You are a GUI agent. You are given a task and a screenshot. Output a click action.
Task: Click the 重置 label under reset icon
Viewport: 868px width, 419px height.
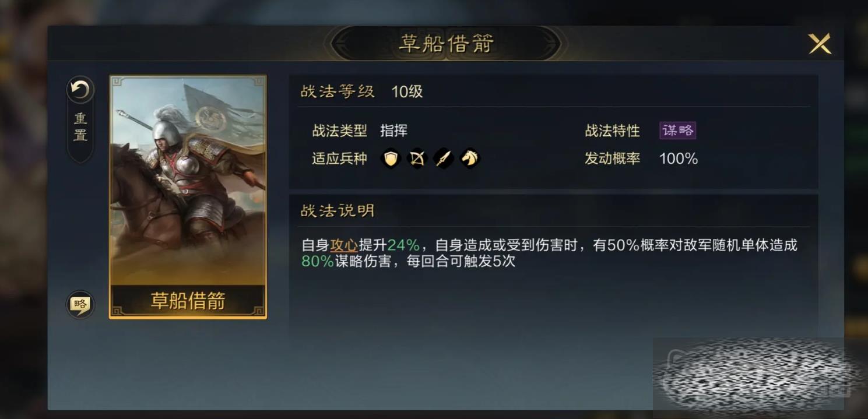pos(80,127)
